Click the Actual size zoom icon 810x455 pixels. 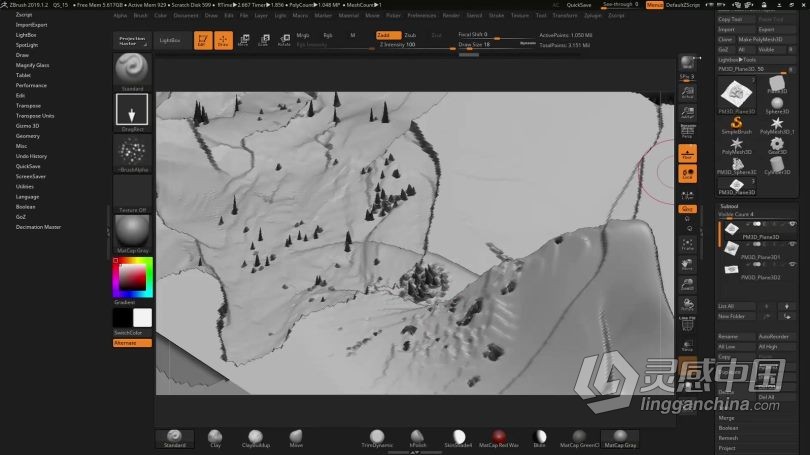687,93
